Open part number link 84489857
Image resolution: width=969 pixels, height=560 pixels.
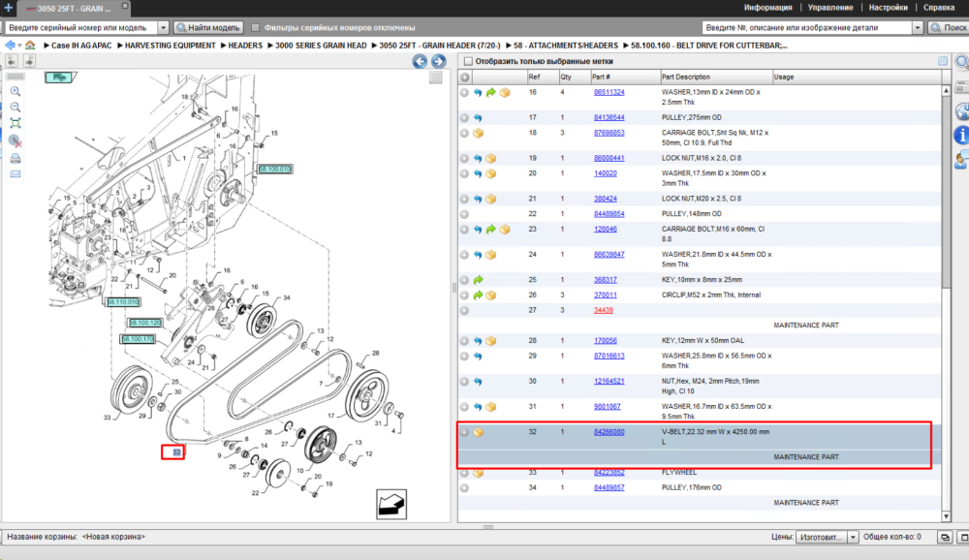609,487
